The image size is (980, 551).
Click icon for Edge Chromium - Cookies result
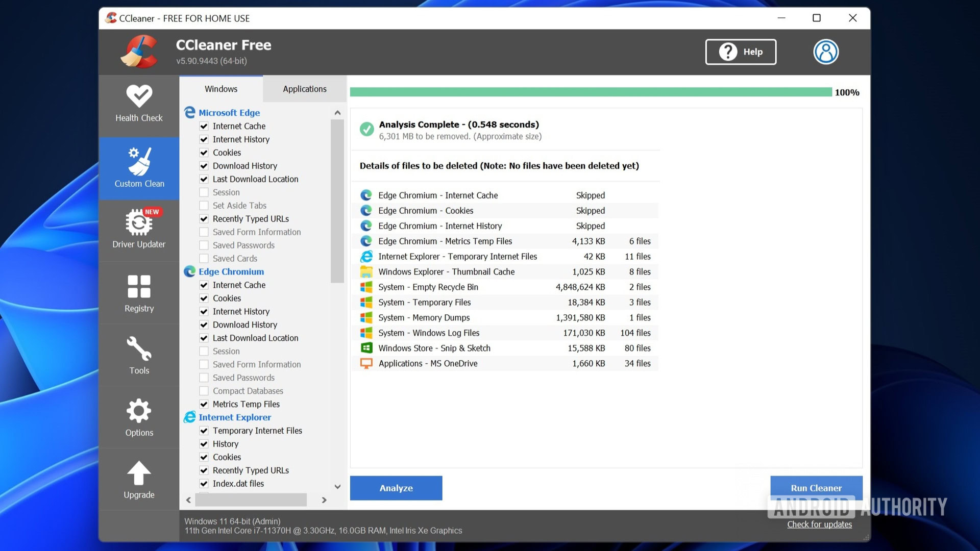tap(366, 211)
